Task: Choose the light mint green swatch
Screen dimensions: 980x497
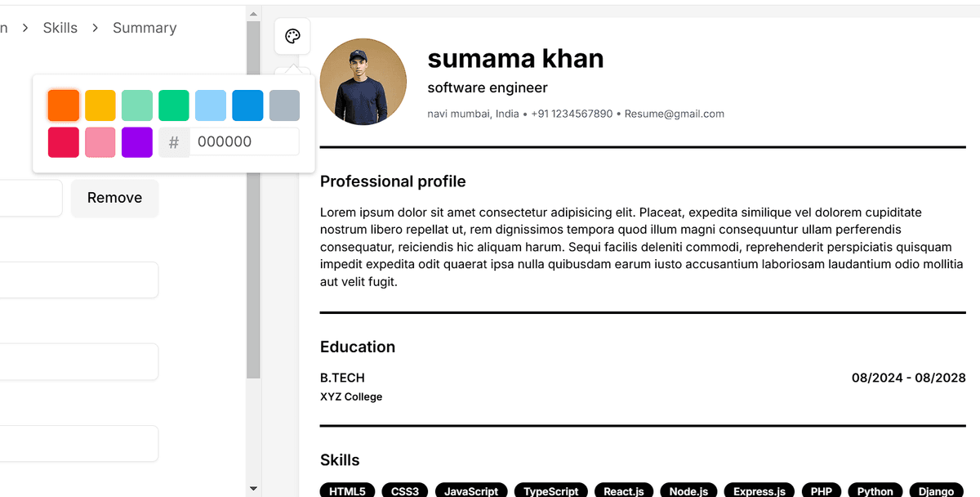Action: tap(137, 105)
